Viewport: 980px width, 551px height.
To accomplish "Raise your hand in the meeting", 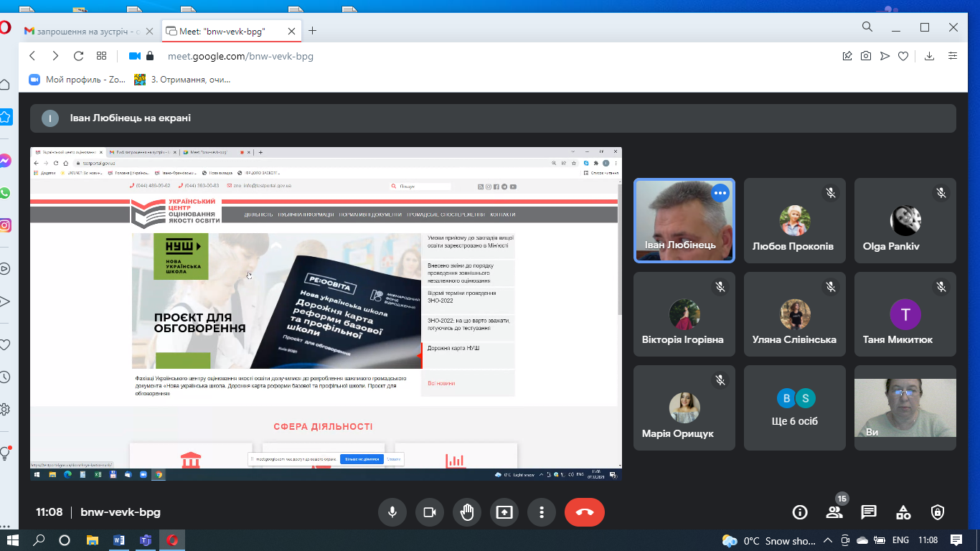I will click(467, 512).
